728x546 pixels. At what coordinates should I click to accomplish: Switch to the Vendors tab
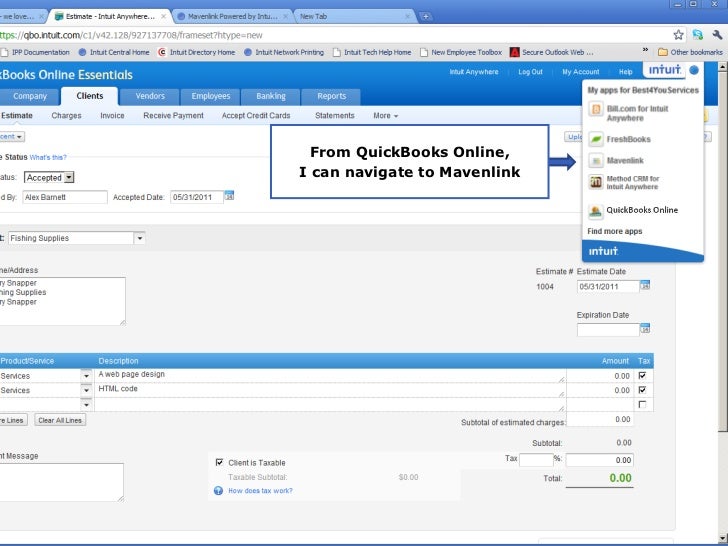pos(150,96)
